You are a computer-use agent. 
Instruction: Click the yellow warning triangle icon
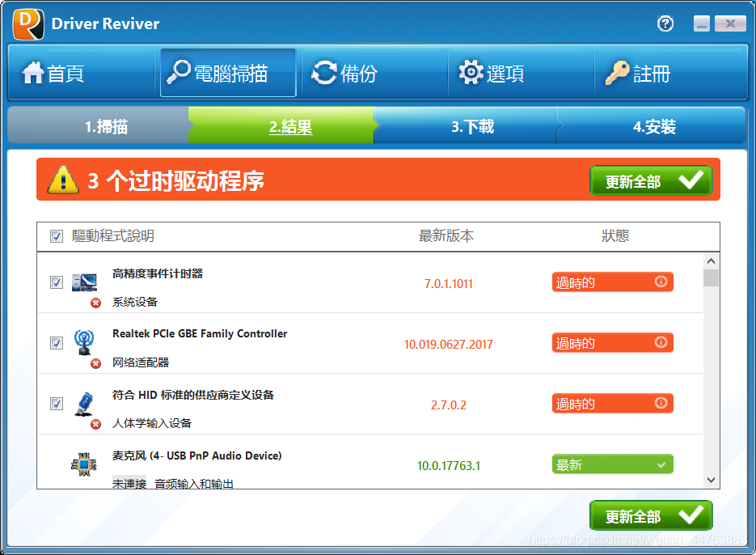(63, 180)
